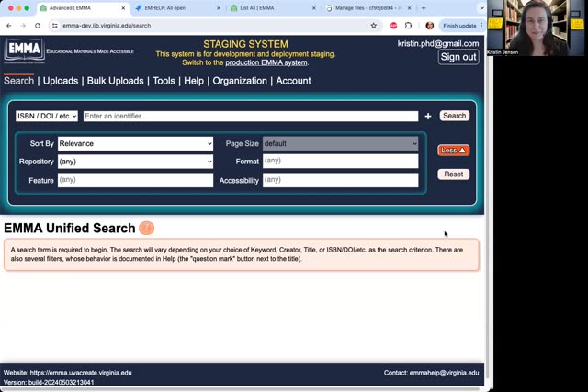Open the Page Size dropdown
Screen dimensions: 588x392
click(x=341, y=143)
